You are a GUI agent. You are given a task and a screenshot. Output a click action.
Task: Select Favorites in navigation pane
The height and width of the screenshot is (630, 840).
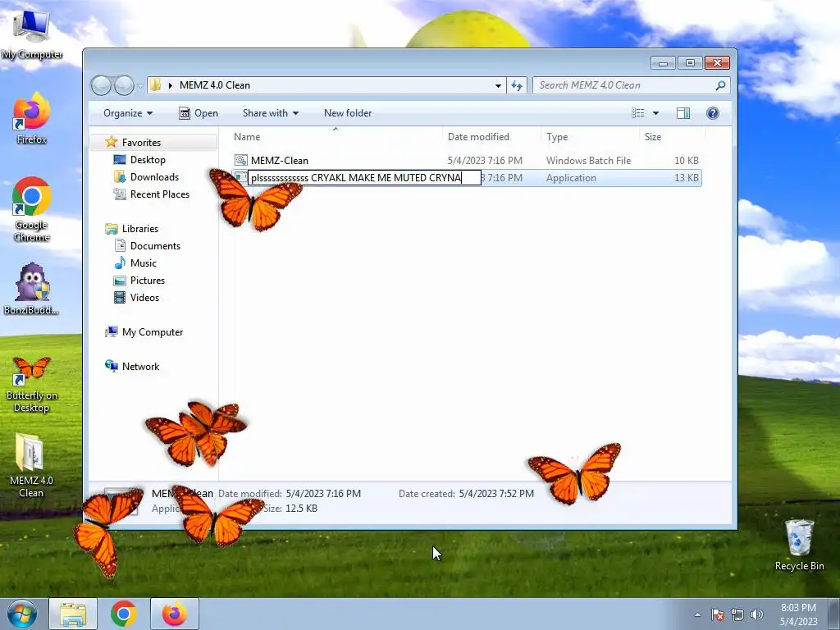pos(141,143)
